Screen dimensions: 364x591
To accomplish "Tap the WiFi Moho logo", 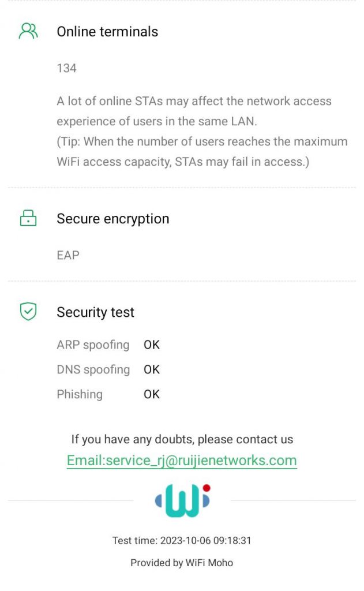I will [182, 500].
